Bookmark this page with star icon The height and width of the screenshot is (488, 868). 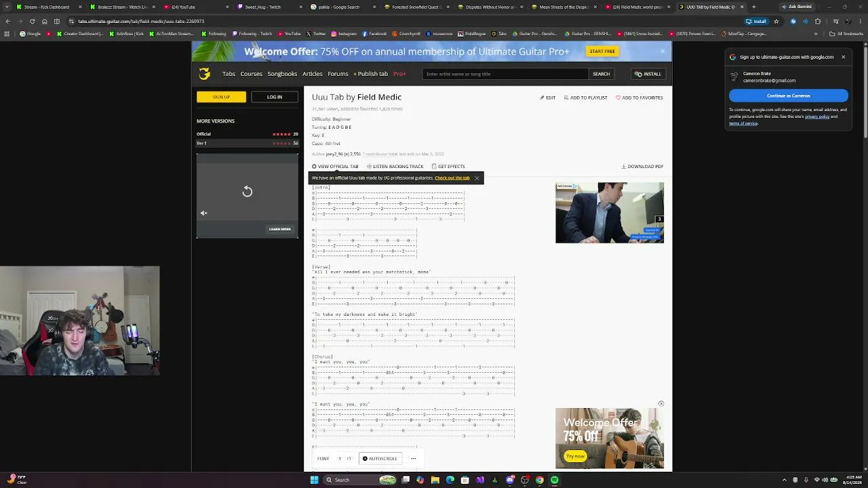(776, 21)
